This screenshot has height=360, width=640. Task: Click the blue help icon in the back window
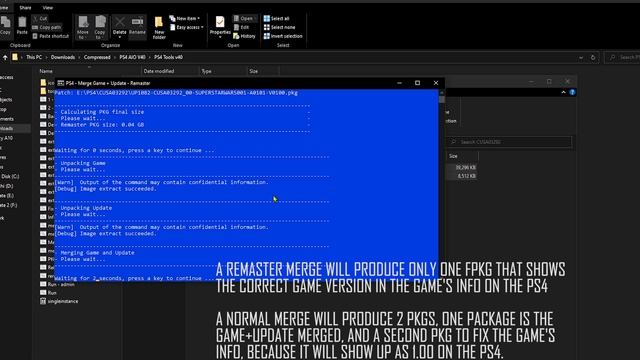pyautogui.click(x=572, y=93)
